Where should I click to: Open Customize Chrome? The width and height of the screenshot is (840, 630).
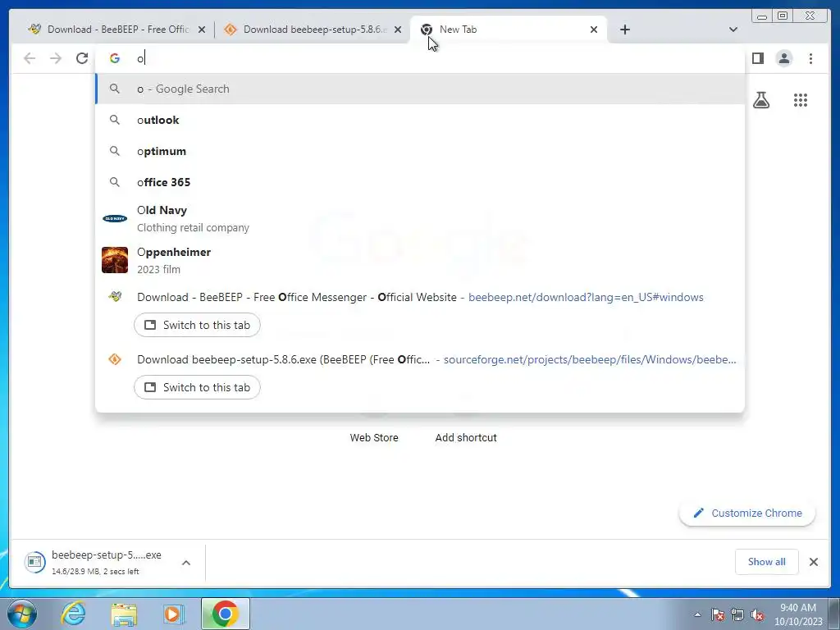tap(747, 514)
